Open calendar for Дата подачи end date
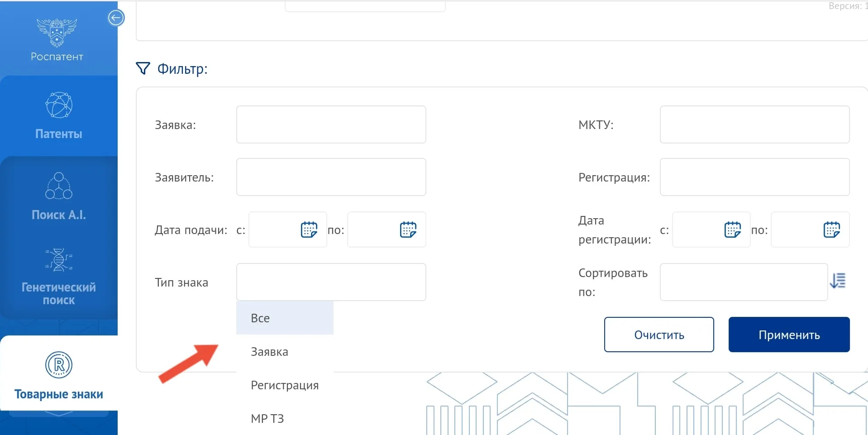Image resolution: width=868 pixels, height=435 pixels. 408,230
